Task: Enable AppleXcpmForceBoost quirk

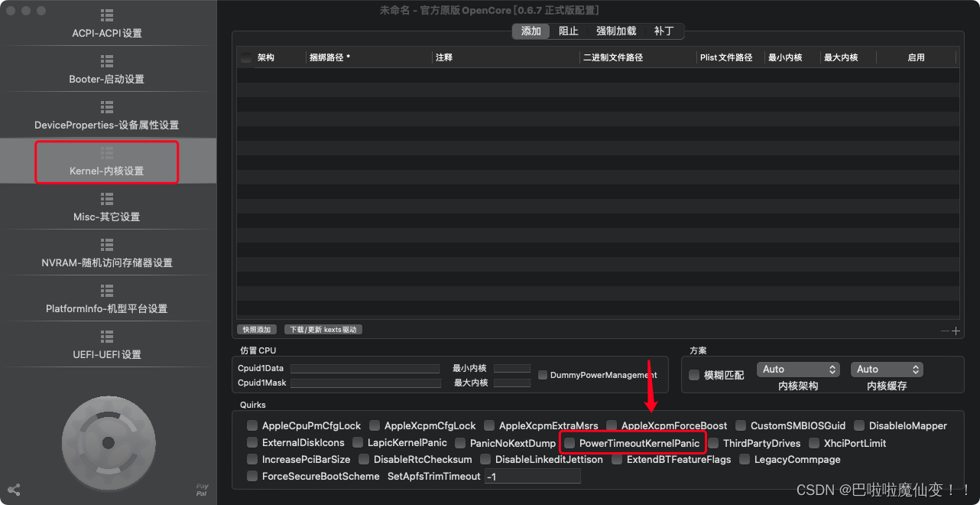Action: point(612,425)
